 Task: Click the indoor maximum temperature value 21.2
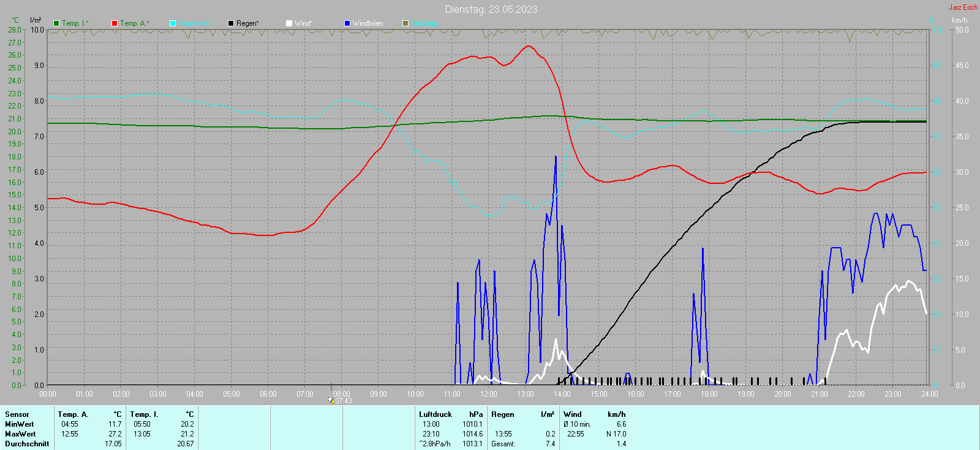(187, 434)
